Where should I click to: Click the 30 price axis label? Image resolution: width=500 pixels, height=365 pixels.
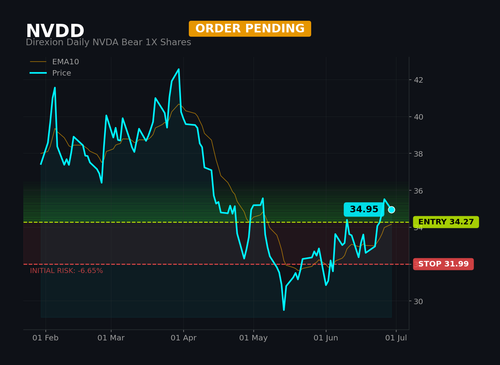click(418, 301)
